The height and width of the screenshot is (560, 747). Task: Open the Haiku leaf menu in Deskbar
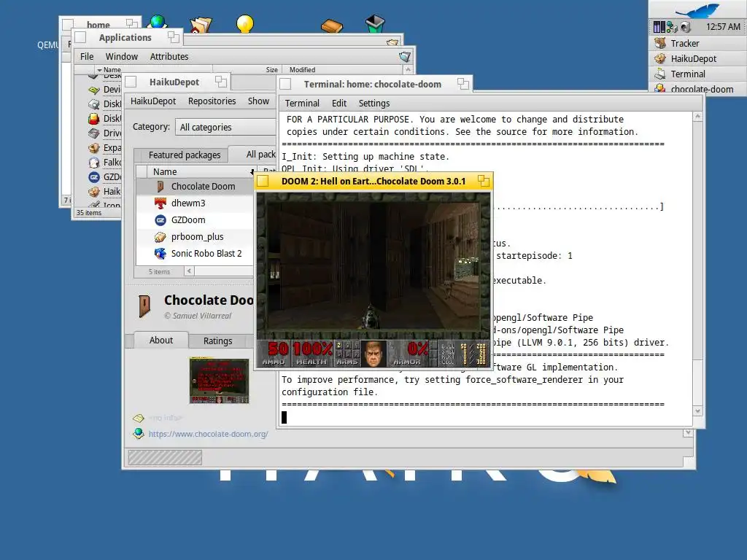(x=698, y=9)
